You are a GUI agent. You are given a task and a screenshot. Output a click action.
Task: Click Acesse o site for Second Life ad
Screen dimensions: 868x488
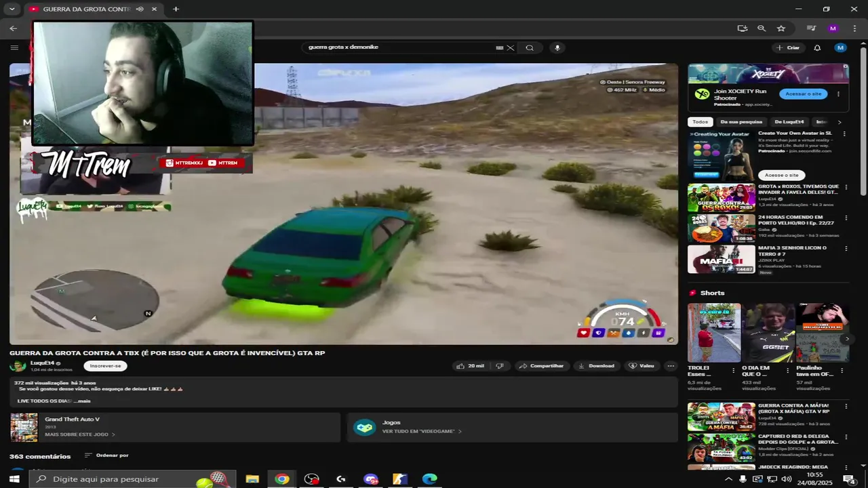(781, 175)
